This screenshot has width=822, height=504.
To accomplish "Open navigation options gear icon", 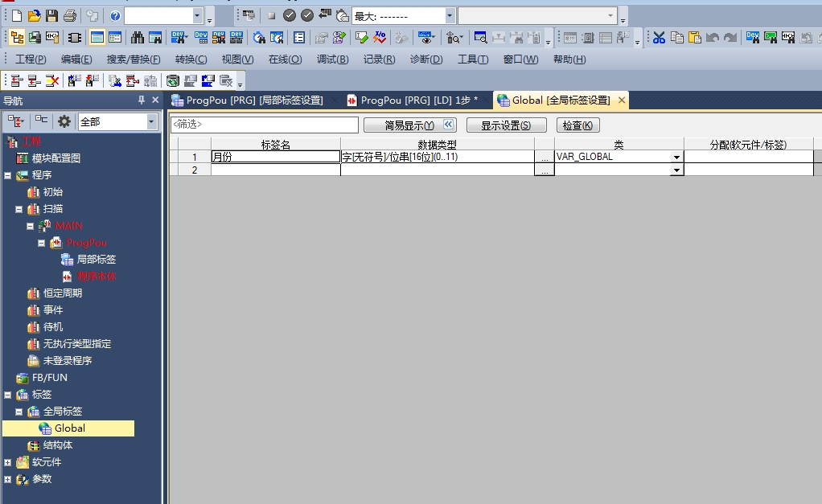I will click(x=64, y=121).
